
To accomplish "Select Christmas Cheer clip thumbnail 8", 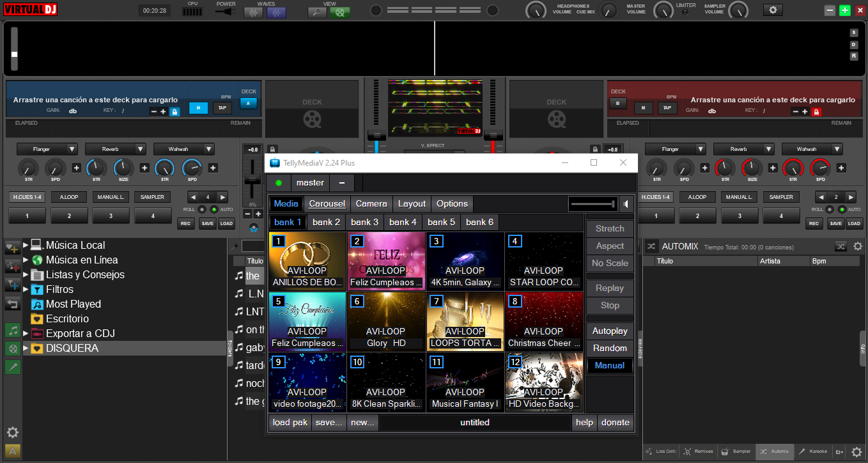I will tap(544, 322).
